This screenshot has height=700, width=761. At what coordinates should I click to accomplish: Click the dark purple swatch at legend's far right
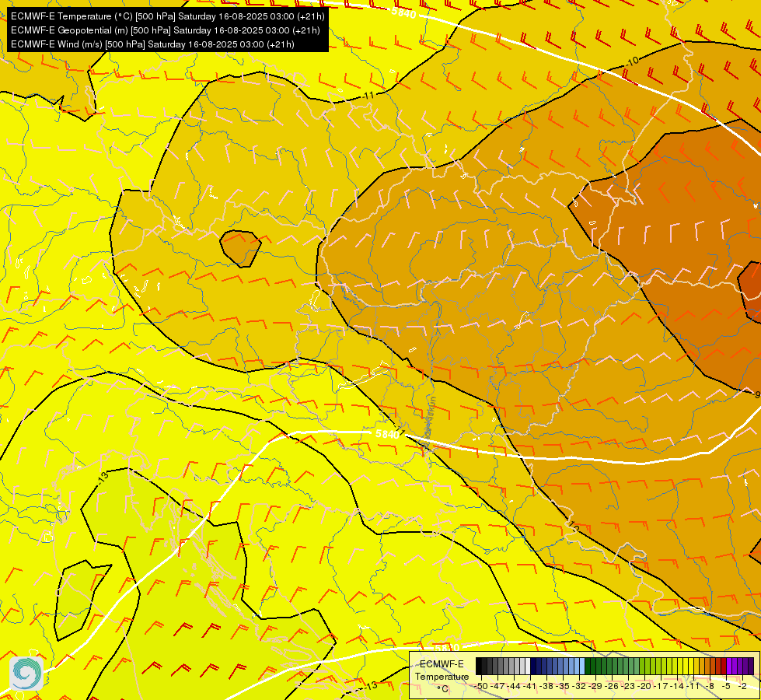751,666
